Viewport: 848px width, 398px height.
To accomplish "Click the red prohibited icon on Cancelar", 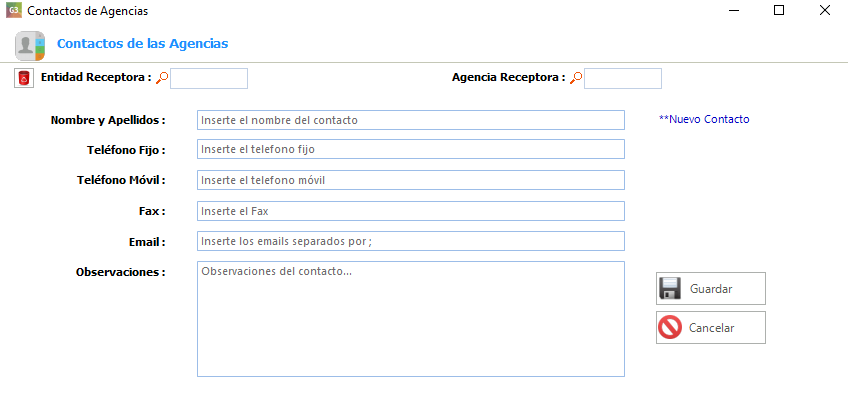I will point(670,328).
